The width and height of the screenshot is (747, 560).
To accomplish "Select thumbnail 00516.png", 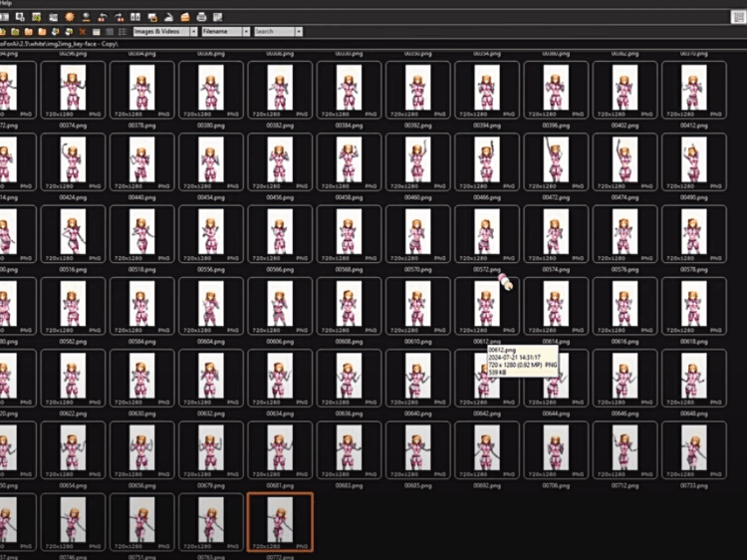I will point(73,233).
